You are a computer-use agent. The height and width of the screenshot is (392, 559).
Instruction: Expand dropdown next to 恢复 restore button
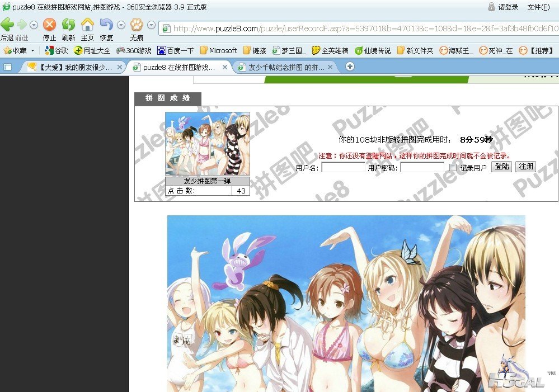[x=121, y=25]
